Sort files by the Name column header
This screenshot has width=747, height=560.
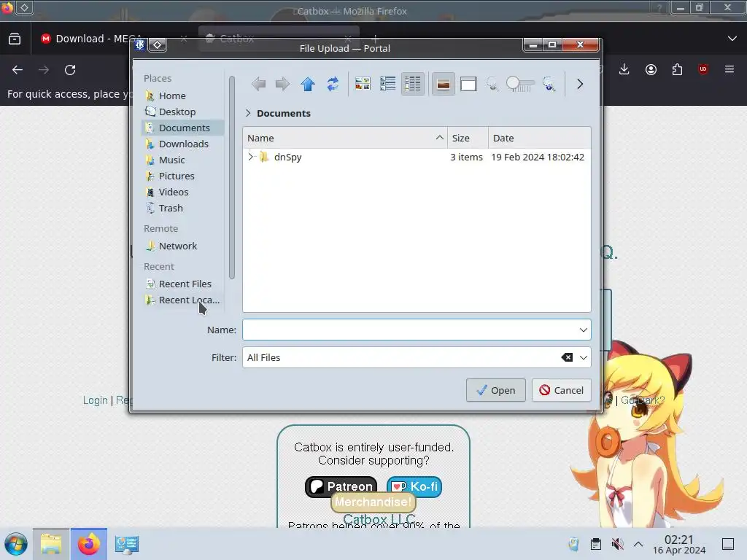(x=345, y=138)
